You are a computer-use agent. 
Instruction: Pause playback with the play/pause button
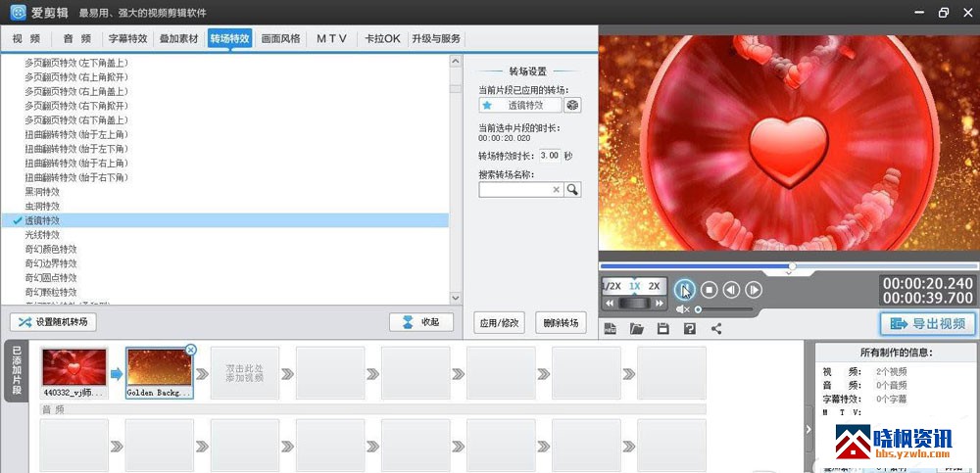(684, 289)
